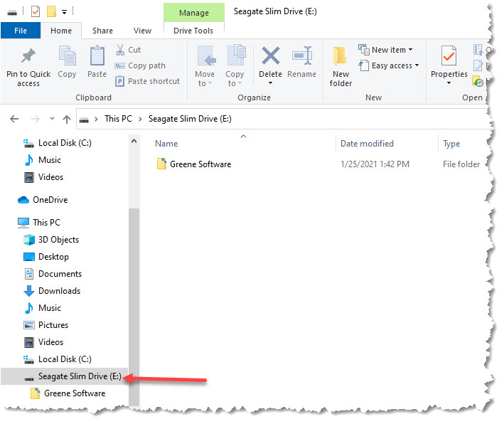Expand the Easy access dropdown
This screenshot has width=504, height=424.
pyautogui.click(x=389, y=65)
